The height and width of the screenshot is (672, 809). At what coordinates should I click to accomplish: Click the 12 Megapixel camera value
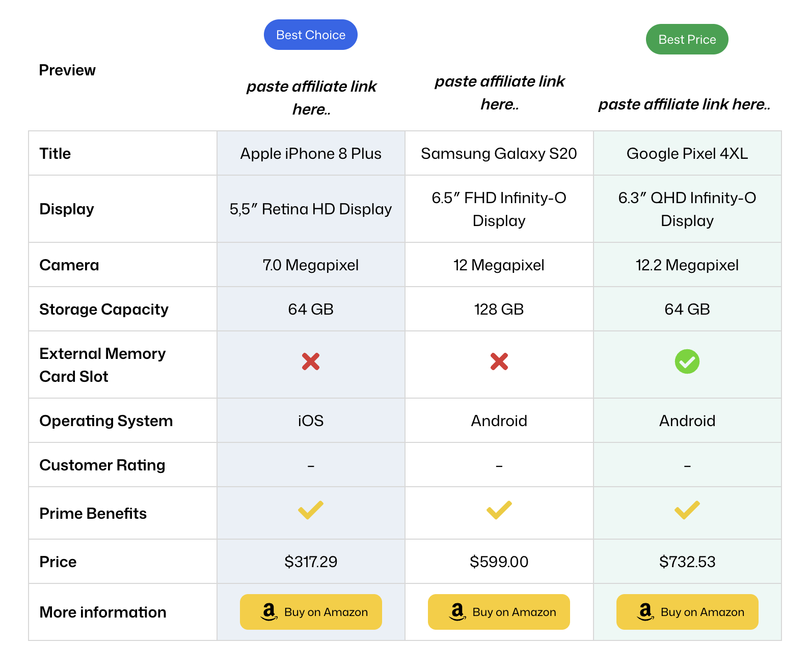coord(499,265)
